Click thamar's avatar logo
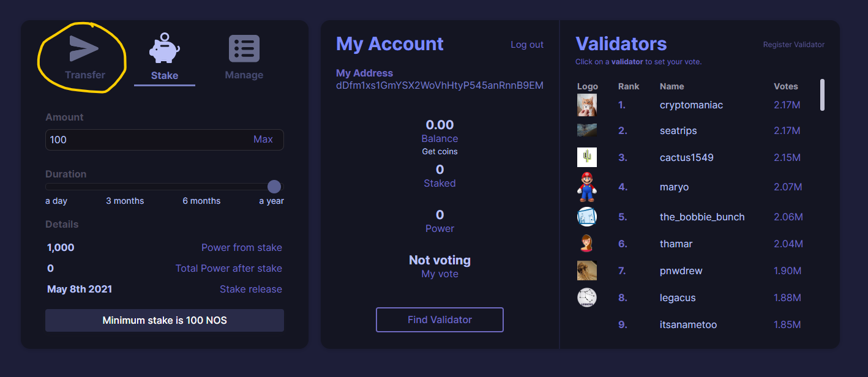This screenshot has width=868, height=377. (587, 244)
